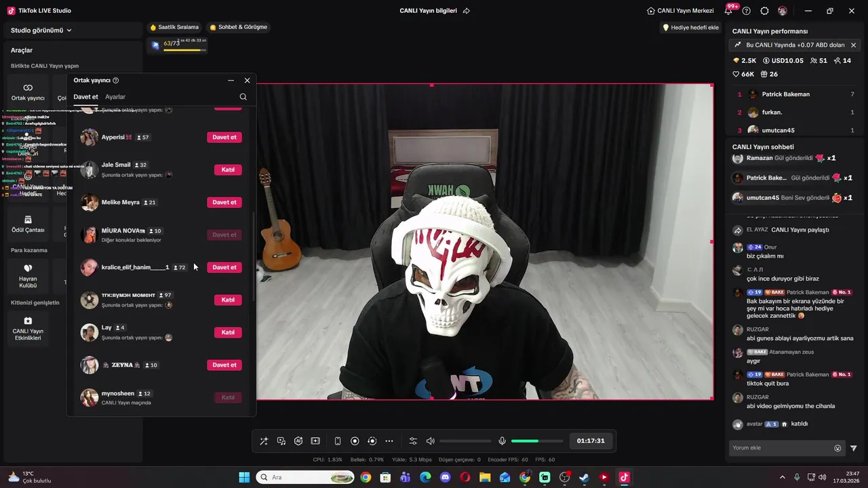Click Hediye hedefi ekle
The image size is (868, 488).
pos(690,28)
